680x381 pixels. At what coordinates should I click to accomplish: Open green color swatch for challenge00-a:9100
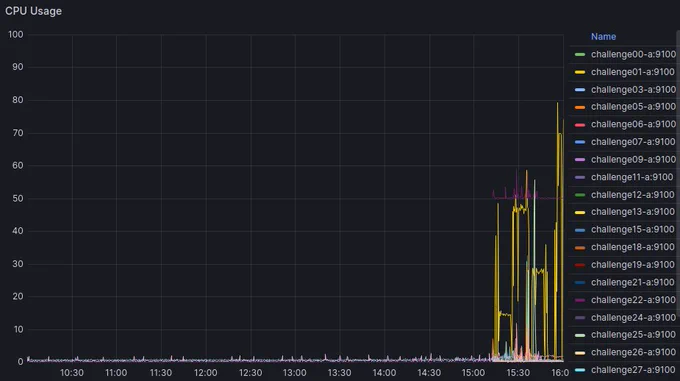580,55
